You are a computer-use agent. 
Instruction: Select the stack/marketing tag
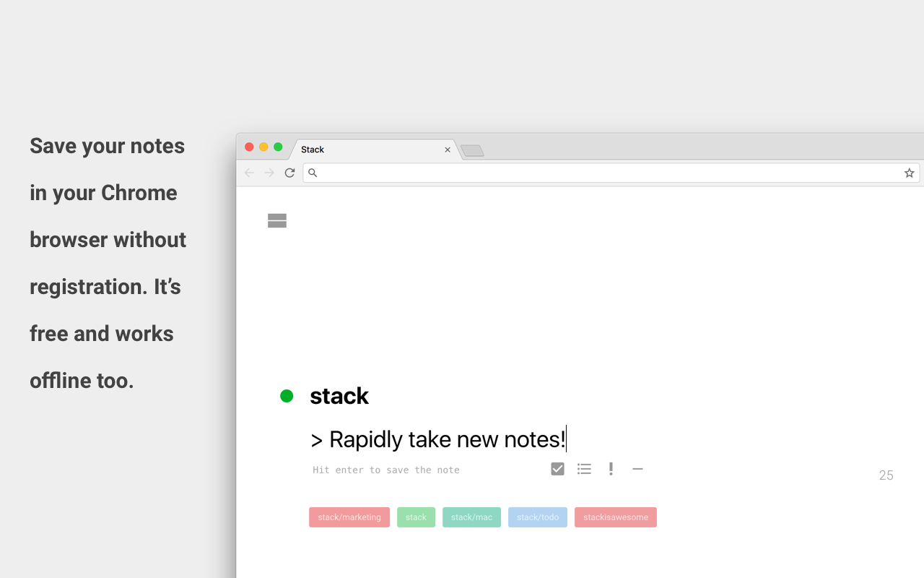click(349, 517)
